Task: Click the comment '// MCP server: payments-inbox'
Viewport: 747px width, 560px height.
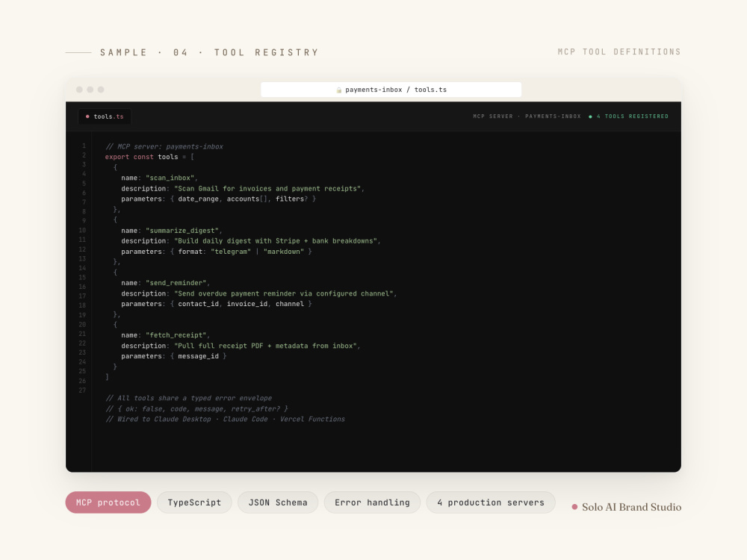Action: coord(164,146)
